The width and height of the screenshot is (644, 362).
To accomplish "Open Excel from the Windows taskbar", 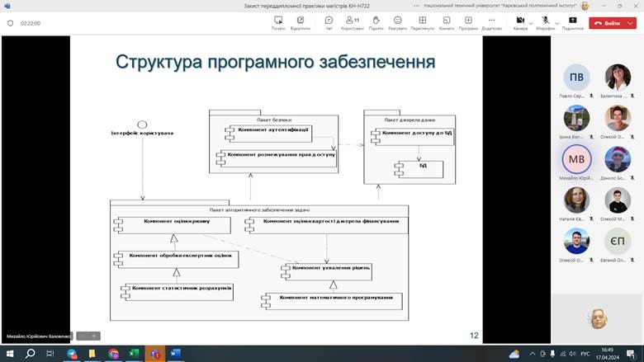I will [x=134, y=354].
